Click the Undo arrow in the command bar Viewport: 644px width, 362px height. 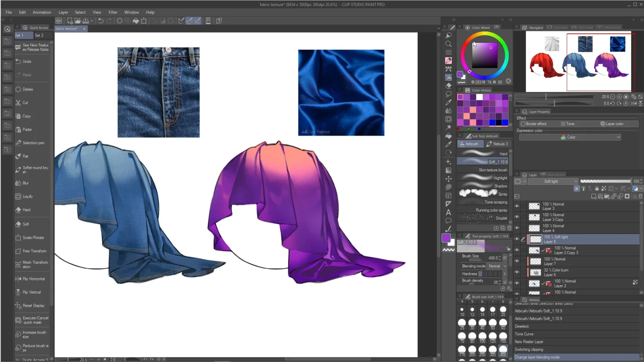(x=101, y=21)
